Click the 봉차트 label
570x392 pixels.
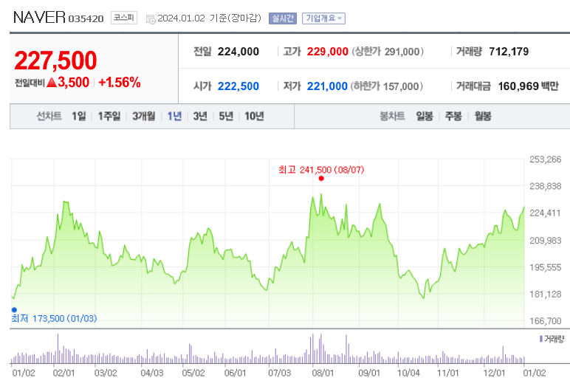click(x=392, y=116)
